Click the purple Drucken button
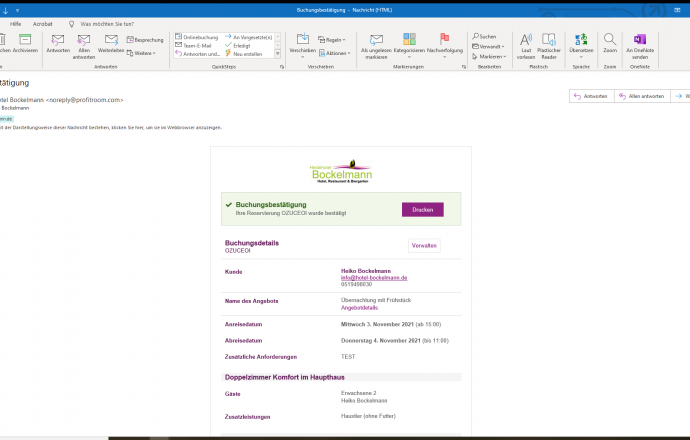This screenshot has height=440, width=690. 422,209
